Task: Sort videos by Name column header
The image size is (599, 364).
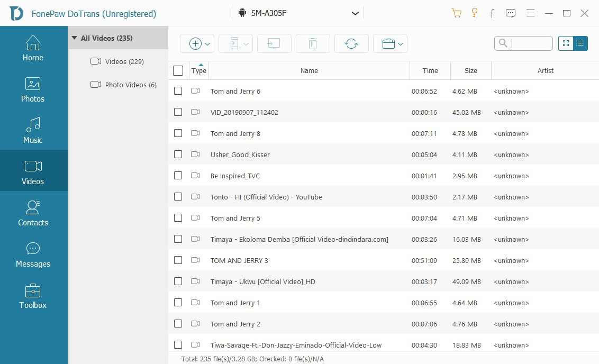Action: click(x=309, y=70)
